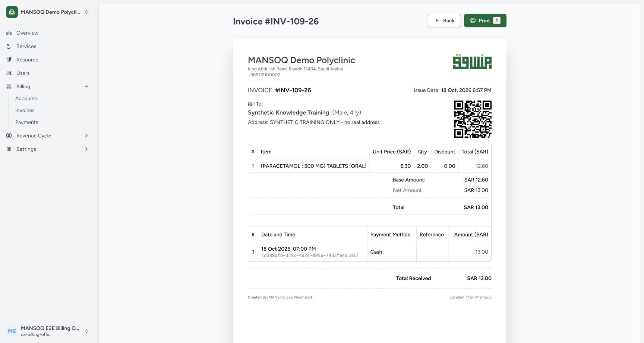Viewport: 644px width, 343px height.
Task: Expand the Revenue Cycle chevron
Action: click(86, 136)
